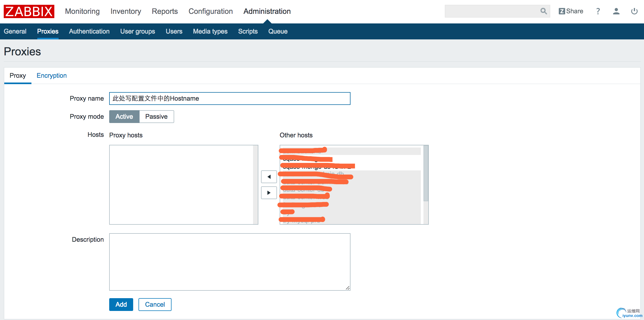
Task: Click the Cancel button
Action: [155, 304]
